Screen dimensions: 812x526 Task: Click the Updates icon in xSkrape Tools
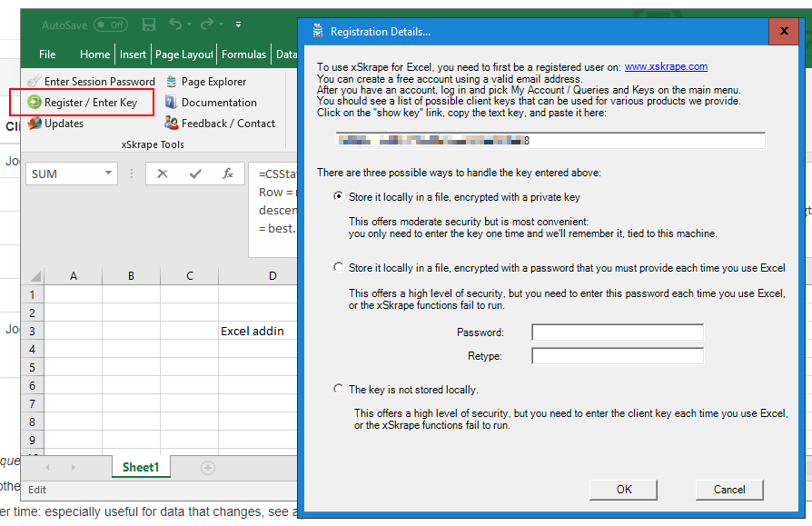click(35, 124)
